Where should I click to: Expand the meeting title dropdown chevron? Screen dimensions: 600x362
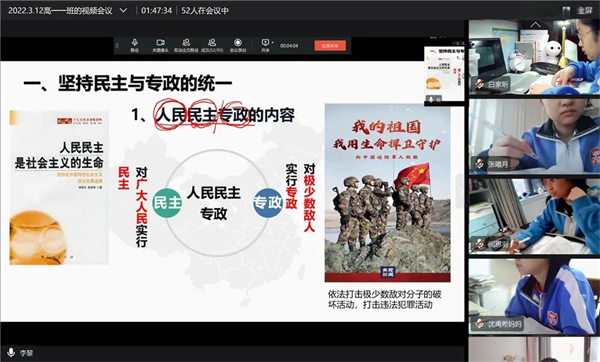tap(123, 10)
